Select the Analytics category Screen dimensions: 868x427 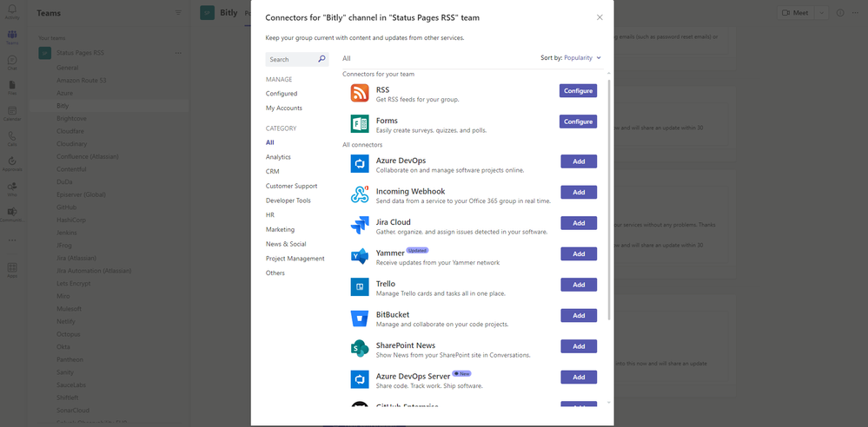278,157
